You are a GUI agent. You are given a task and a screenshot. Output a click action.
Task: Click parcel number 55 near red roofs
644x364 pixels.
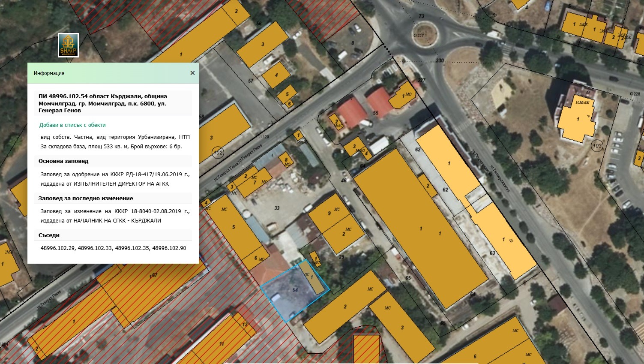point(376,113)
